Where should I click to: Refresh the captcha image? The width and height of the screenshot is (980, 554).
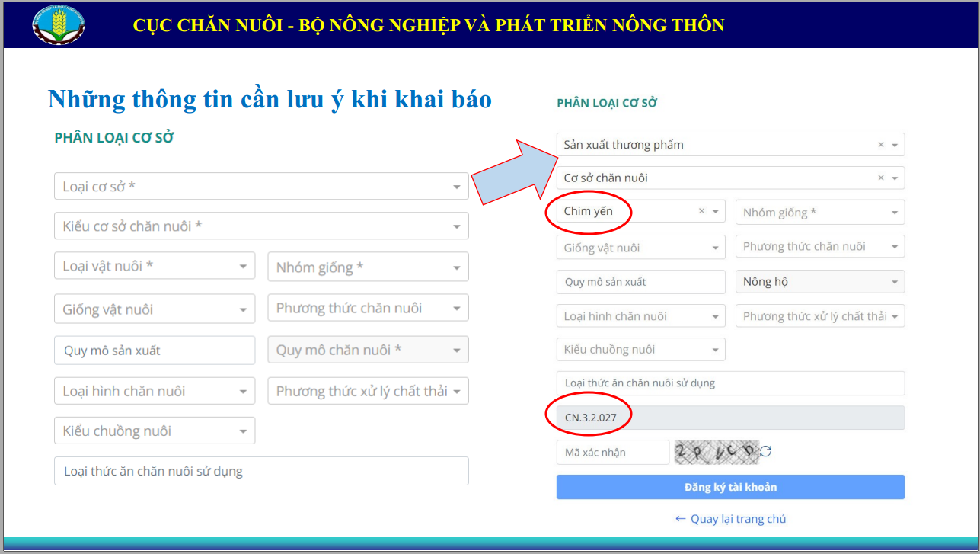pos(766,452)
